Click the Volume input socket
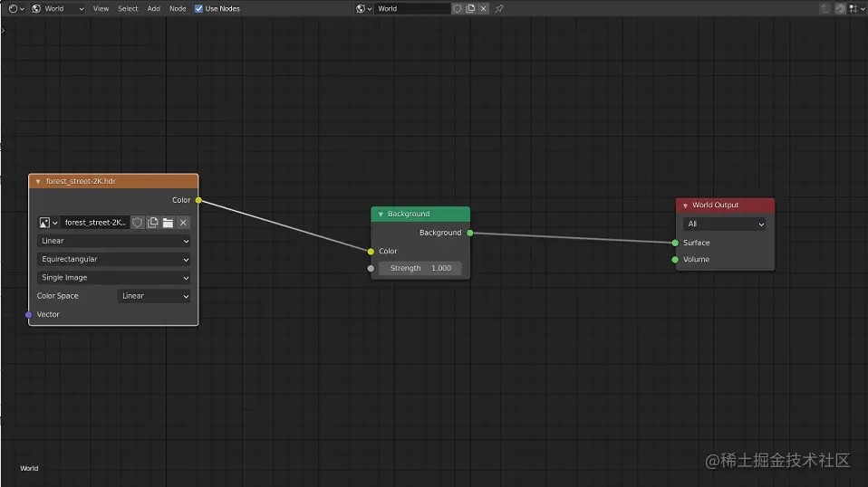Viewport: 868px width, 487px height. [x=675, y=259]
